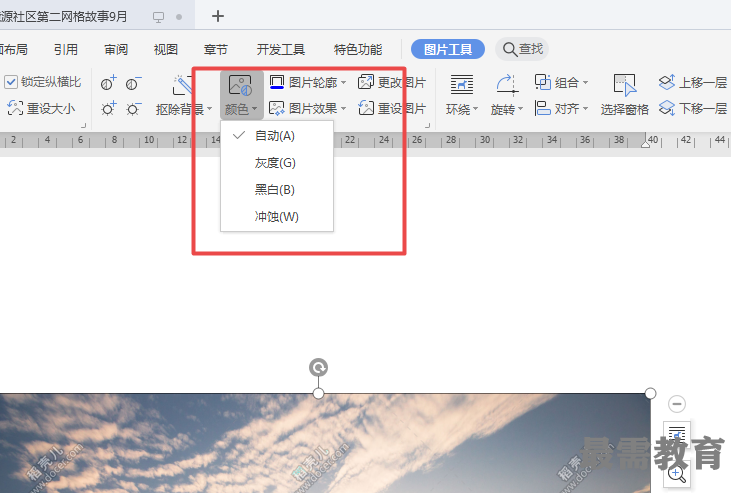Switch to the 视图 tab

point(166,49)
